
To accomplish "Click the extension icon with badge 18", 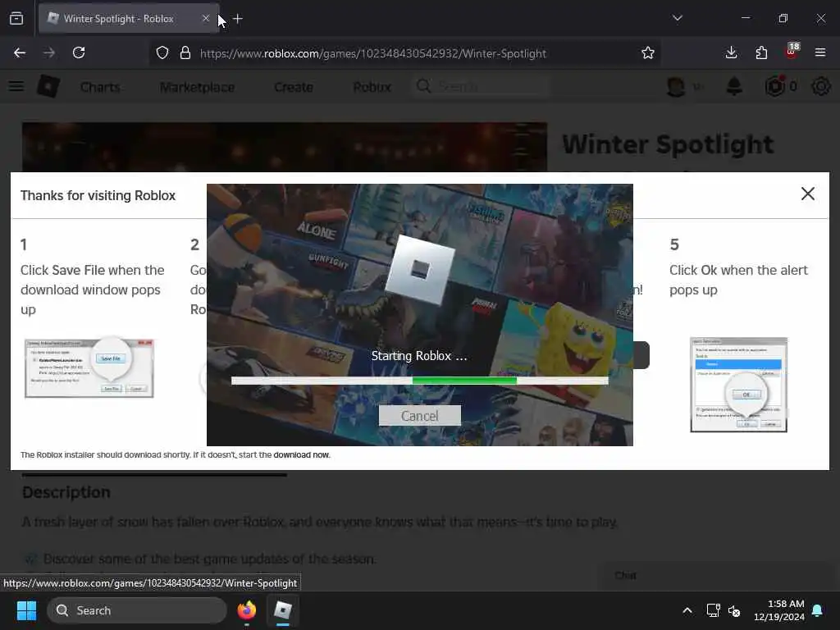I will pyautogui.click(x=792, y=51).
